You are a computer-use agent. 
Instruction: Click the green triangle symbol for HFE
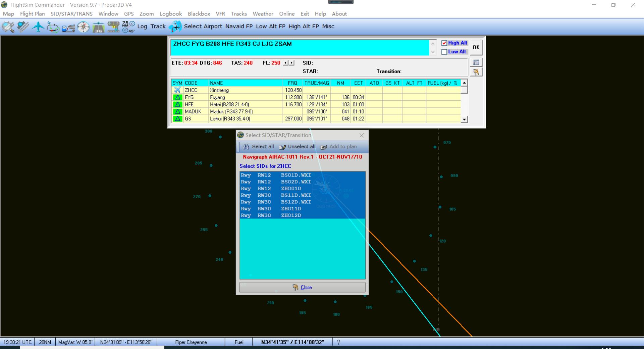pyautogui.click(x=177, y=104)
